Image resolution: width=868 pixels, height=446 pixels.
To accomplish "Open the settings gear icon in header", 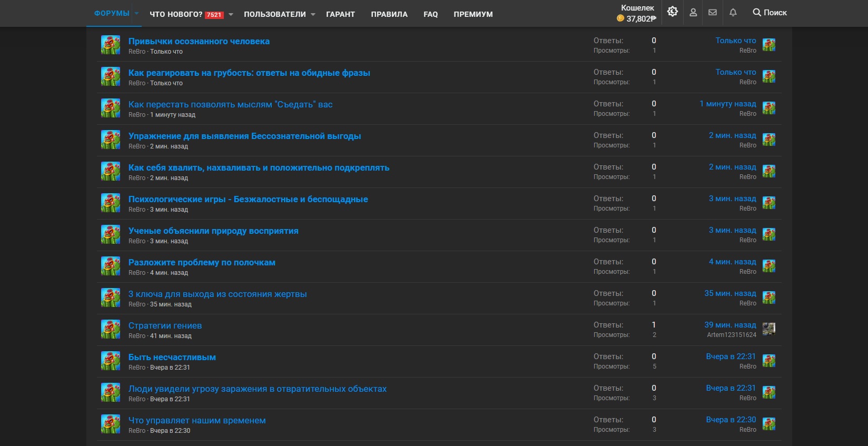I will point(673,12).
